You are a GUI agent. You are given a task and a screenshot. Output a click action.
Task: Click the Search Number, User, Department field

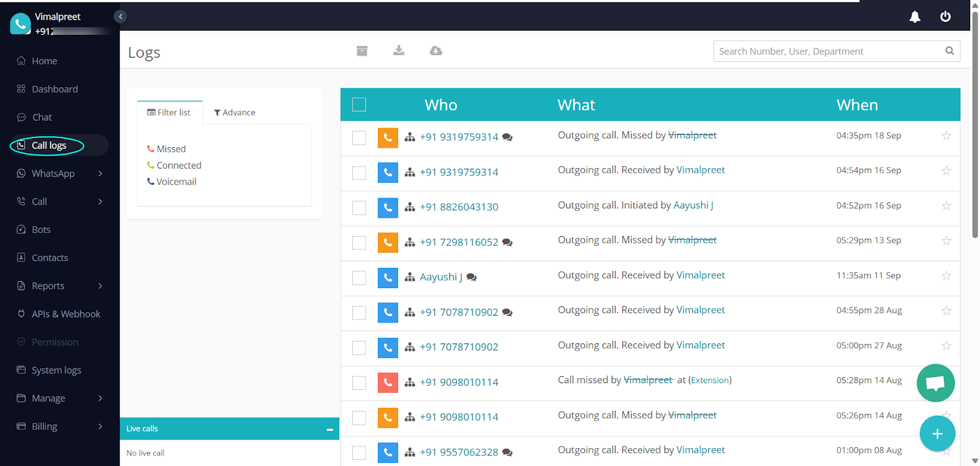(x=829, y=52)
